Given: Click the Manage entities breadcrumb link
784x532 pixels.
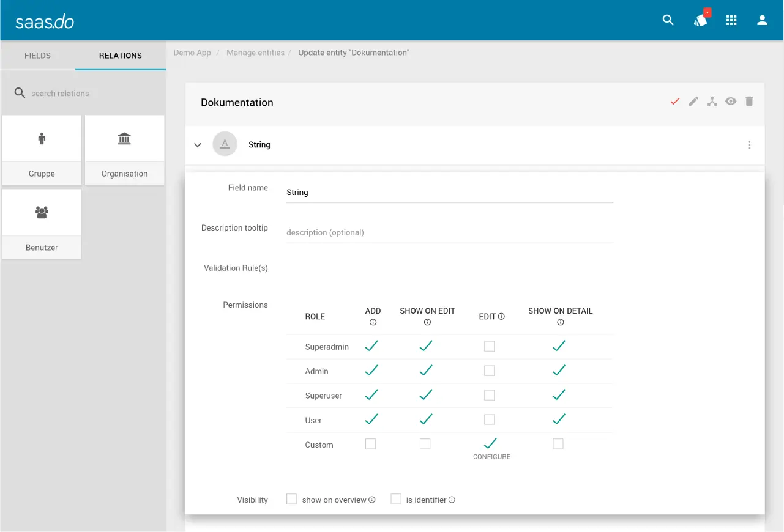Looking at the screenshot, I should click(255, 53).
